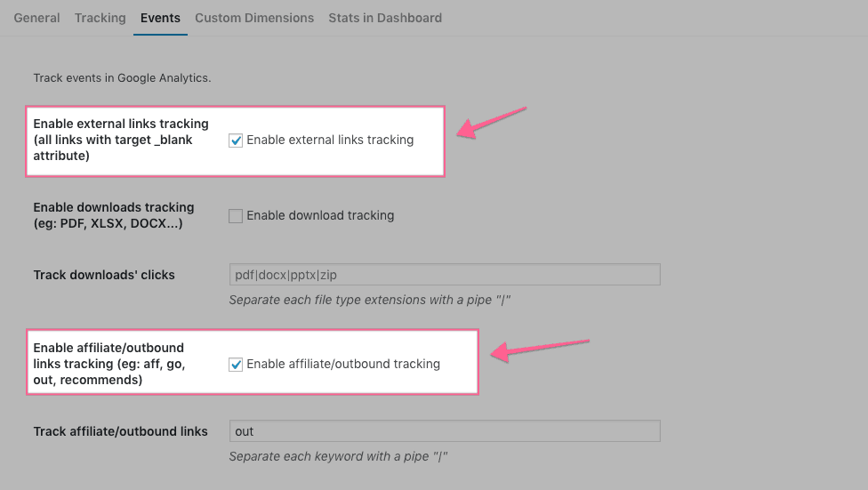Open Stats in Dashboard tab
This screenshot has height=490, width=868.
click(385, 18)
